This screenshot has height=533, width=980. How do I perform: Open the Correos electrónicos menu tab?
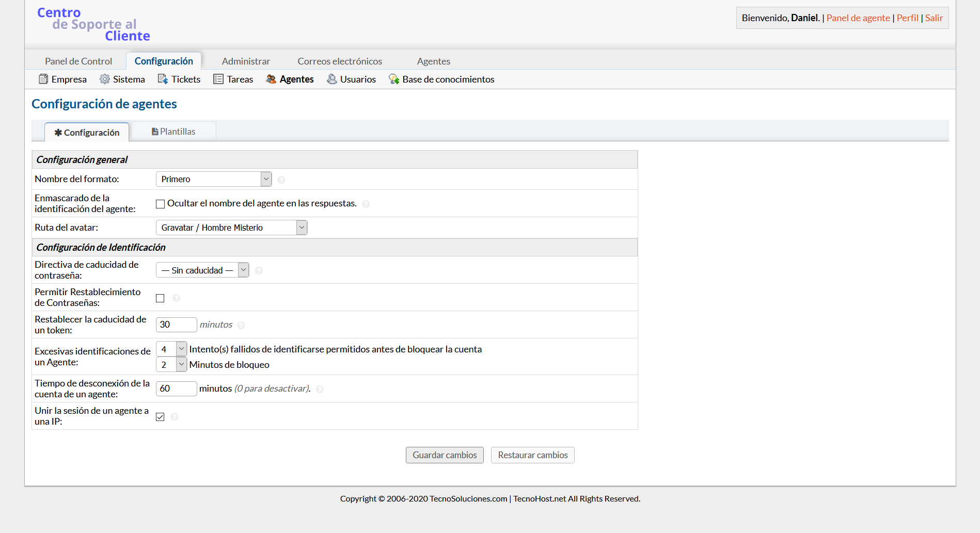click(340, 61)
